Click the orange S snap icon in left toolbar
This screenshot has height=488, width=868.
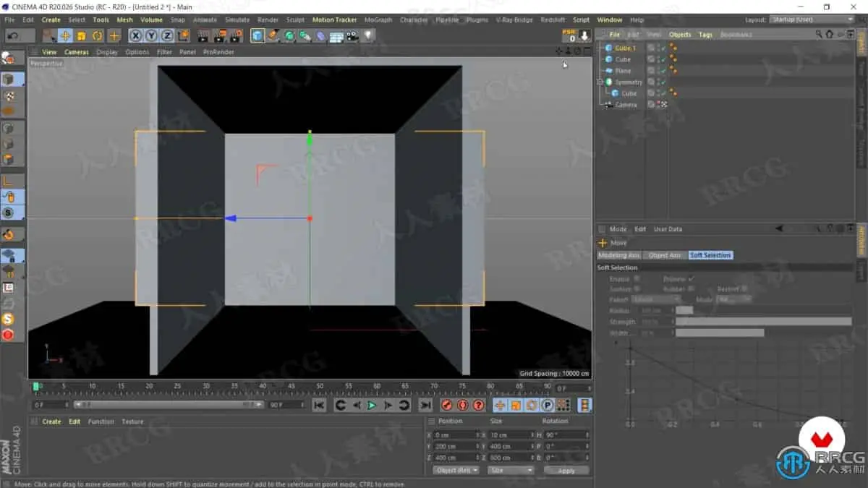9,319
